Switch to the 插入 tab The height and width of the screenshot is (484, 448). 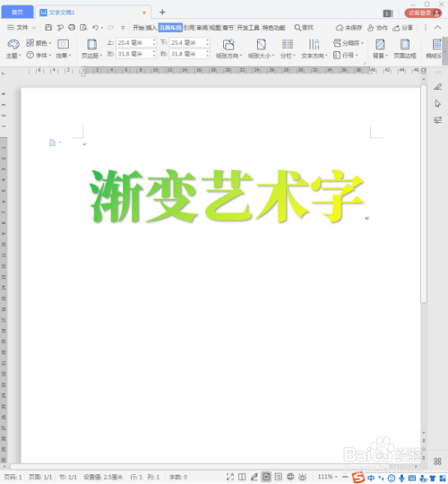(151, 28)
